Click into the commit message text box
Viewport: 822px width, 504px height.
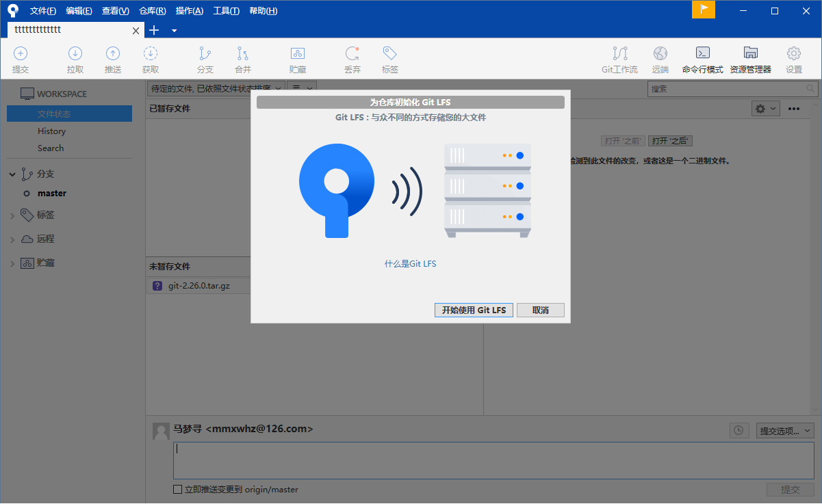coord(493,460)
